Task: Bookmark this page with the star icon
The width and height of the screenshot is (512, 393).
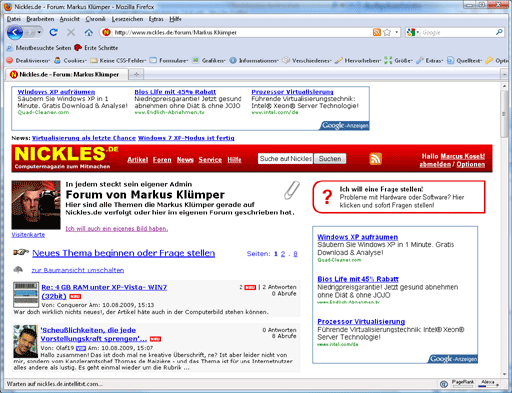Action: [x=387, y=32]
